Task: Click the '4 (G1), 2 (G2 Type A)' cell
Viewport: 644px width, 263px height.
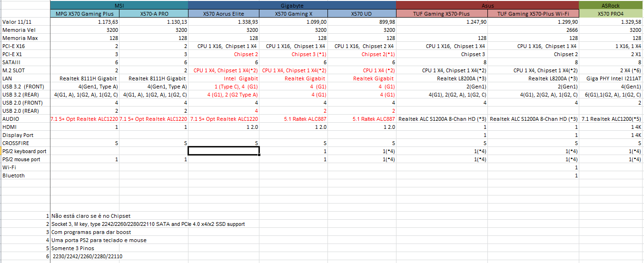Action: (224, 95)
